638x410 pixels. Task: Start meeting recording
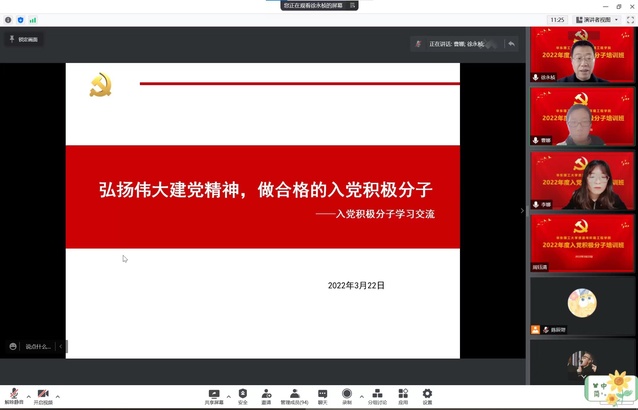pos(347,394)
